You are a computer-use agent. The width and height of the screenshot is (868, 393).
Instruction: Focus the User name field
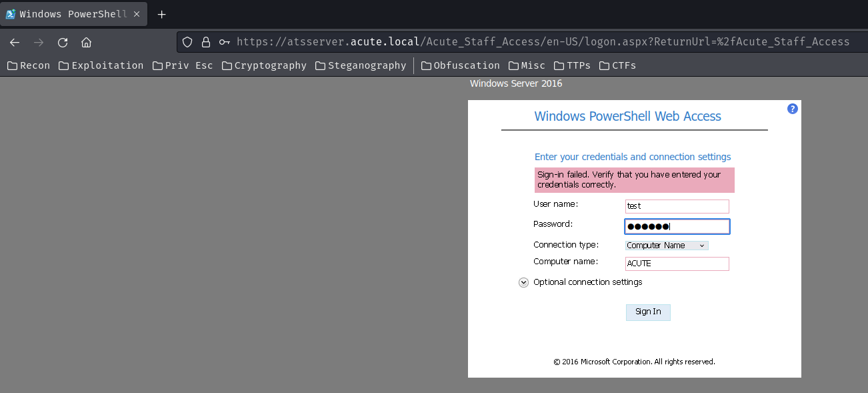(677, 206)
